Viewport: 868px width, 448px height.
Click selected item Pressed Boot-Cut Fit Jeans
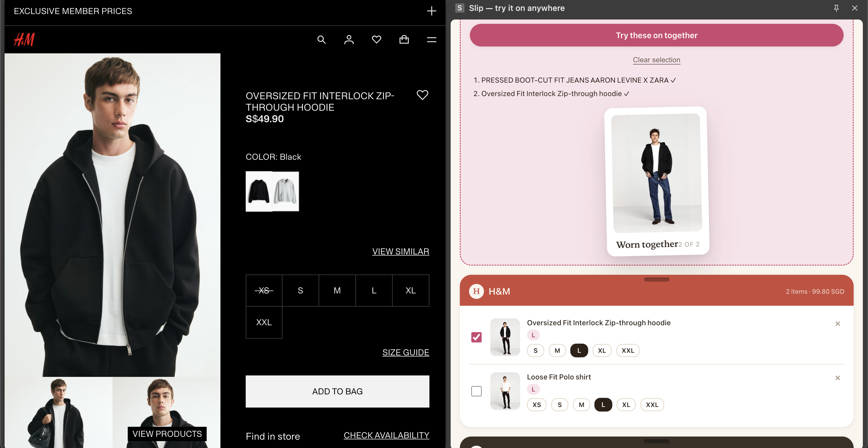click(x=575, y=80)
